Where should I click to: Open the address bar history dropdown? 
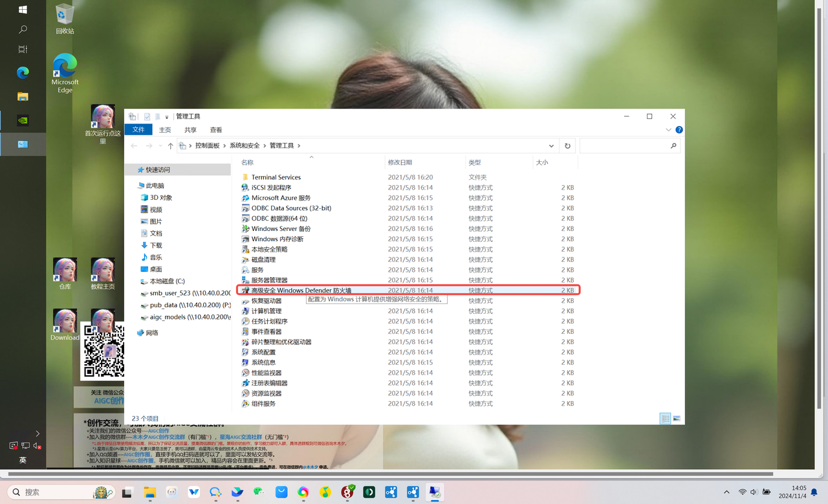tap(551, 146)
